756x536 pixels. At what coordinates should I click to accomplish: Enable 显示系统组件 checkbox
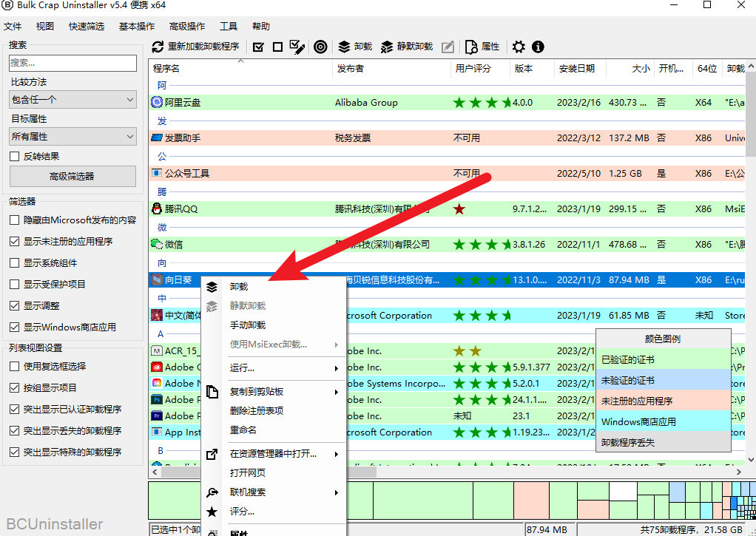pyautogui.click(x=15, y=263)
